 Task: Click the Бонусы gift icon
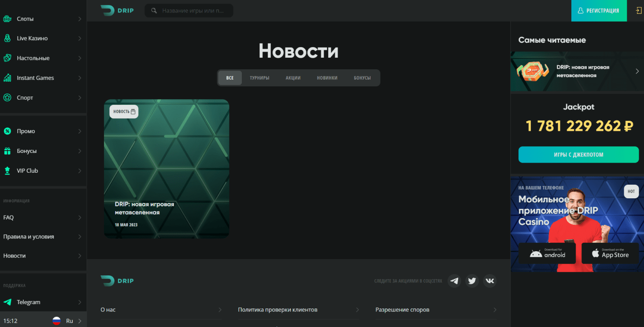[7, 151]
